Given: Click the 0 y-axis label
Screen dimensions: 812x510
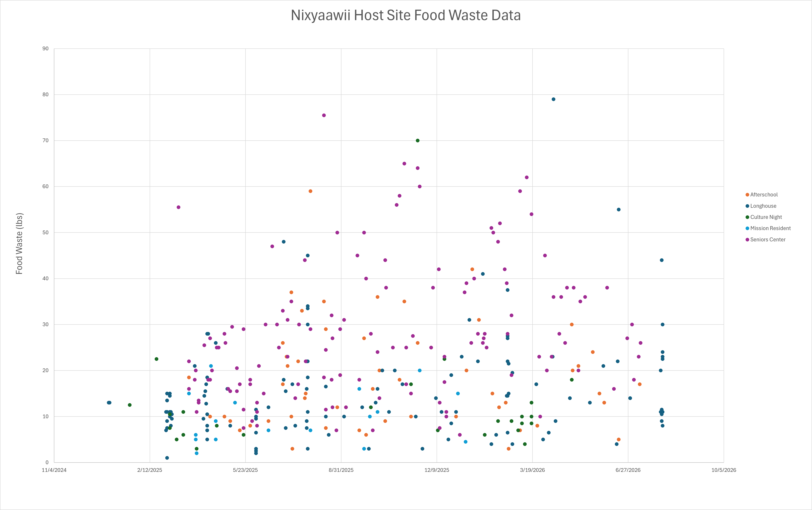Looking at the screenshot, I should coord(47,462).
